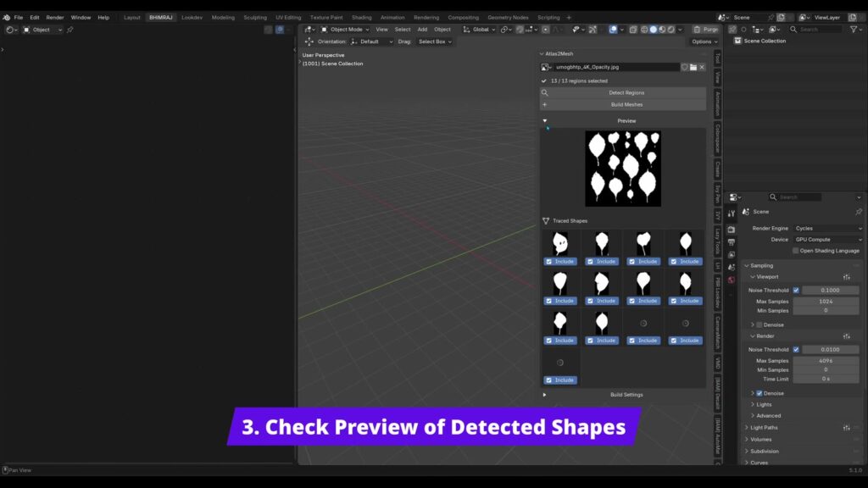The height and width of the screenshot is (488, 868).
Task: Open the image datablock browse icon
Action: pyautogui.click(x=546, y=68)
